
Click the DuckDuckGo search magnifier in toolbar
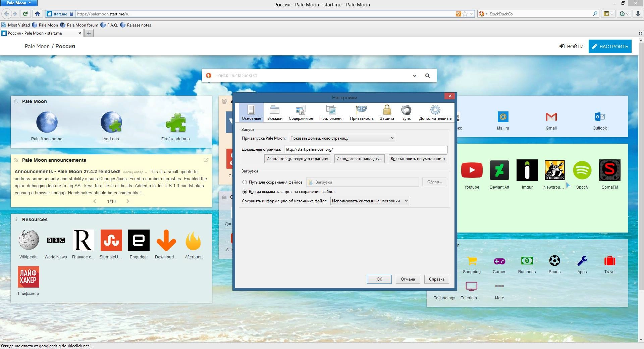click(x=595, y=14)
